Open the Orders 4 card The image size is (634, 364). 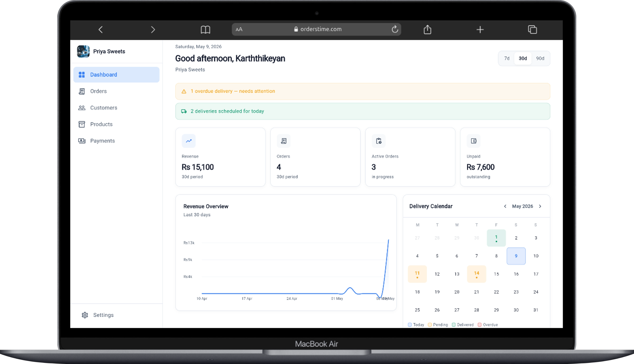pos(315,157)
